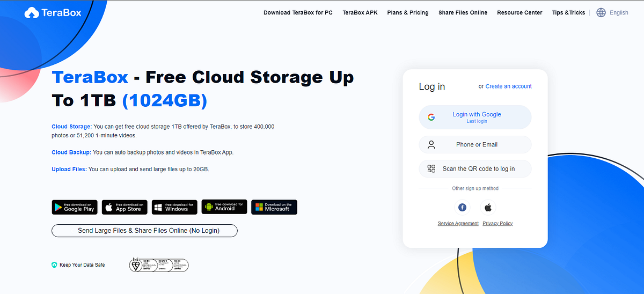Open Download TeraBox for PC menu
The image size is (644, 294).
click(x=298, y=12)
